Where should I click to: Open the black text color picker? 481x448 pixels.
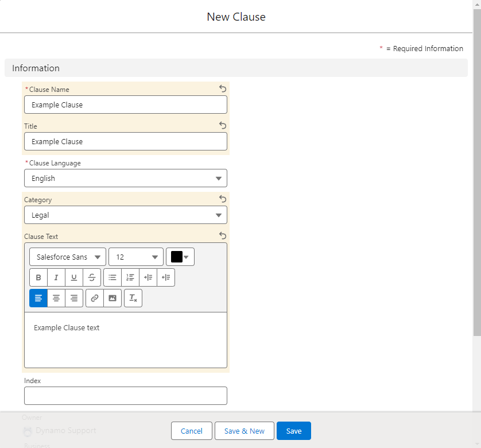180,257
